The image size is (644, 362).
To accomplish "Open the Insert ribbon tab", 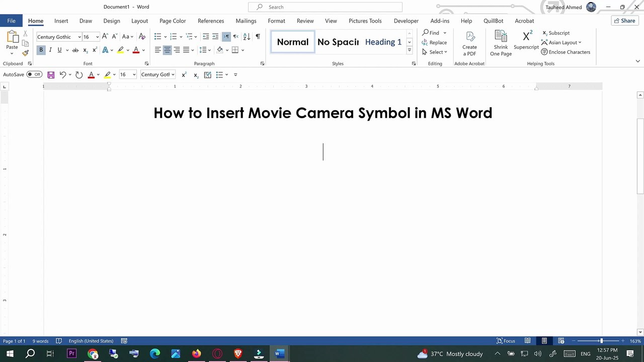I will [61, 21].
